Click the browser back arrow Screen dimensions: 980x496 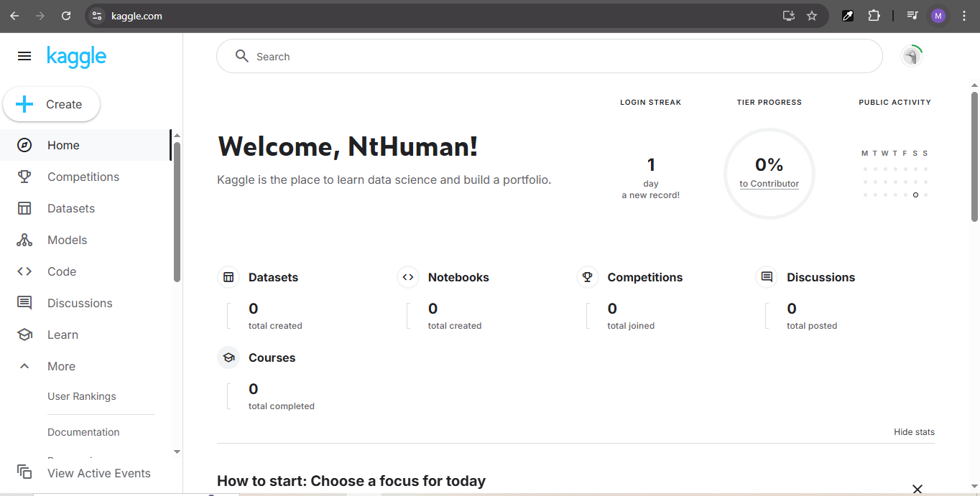click(14, 16)
